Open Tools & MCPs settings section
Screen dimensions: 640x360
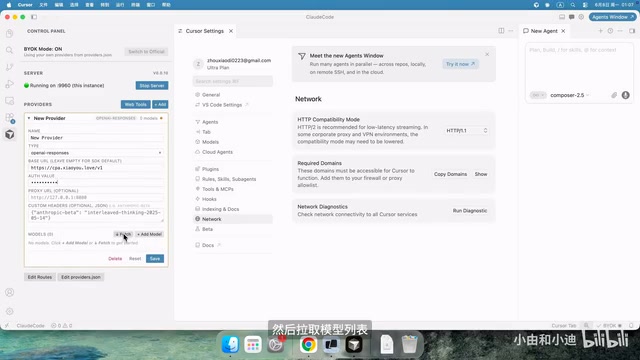click(x=218, y=189)
